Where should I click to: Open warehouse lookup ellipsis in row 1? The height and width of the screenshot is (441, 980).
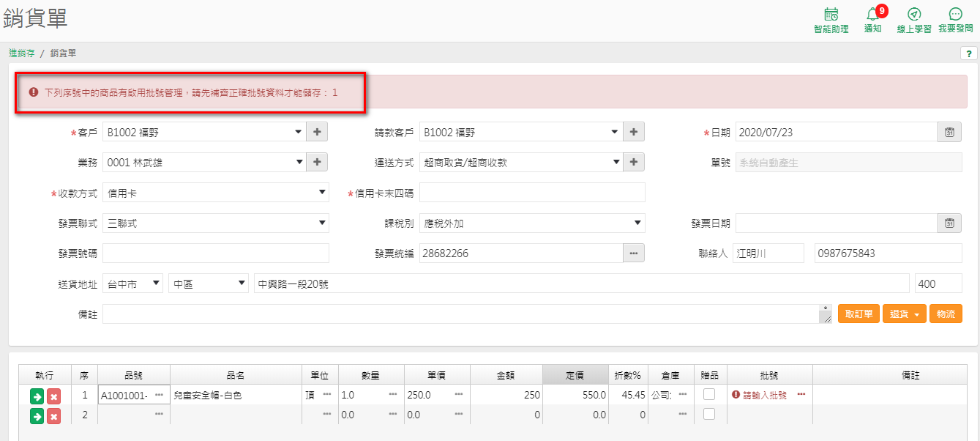click(x=683, y=395)
